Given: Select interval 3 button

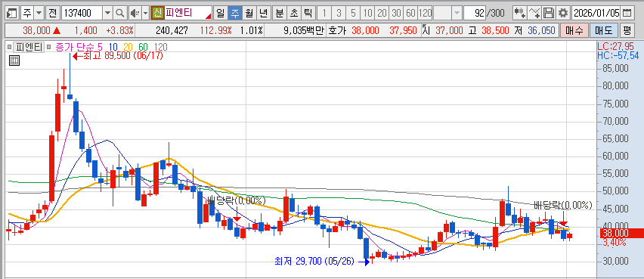Looking at the screenshot, I should [339, 13].
